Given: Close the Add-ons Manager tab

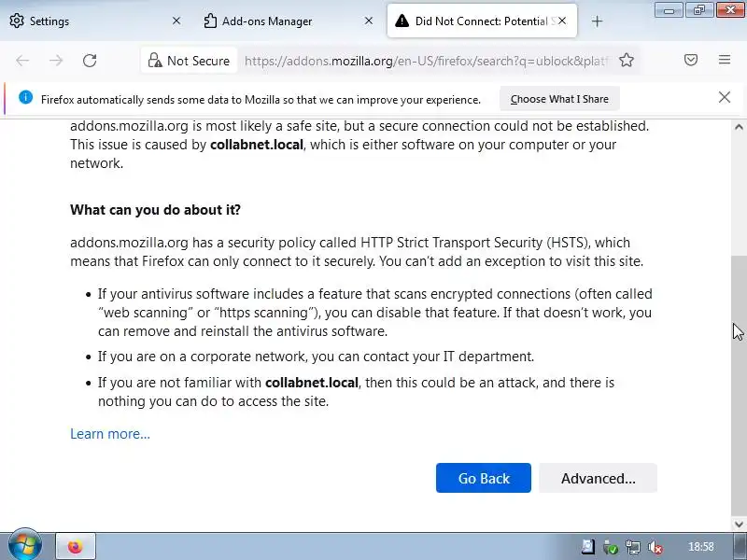Looking at the screenshot, I should (x=369, y=21).
